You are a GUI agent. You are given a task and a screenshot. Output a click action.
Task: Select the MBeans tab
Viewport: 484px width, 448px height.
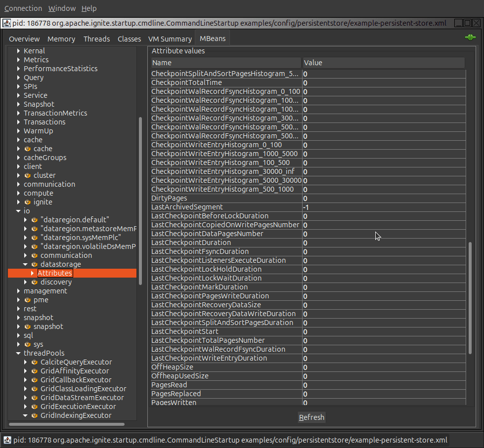213,39
